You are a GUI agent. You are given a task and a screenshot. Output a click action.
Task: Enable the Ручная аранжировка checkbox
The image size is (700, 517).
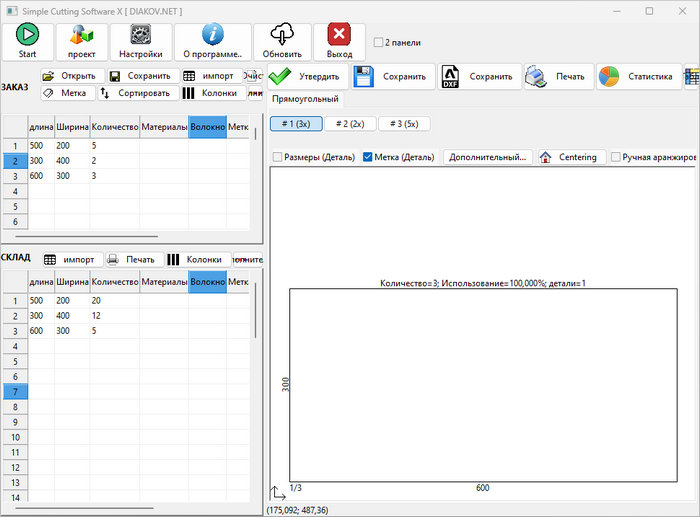pos(616,157)
